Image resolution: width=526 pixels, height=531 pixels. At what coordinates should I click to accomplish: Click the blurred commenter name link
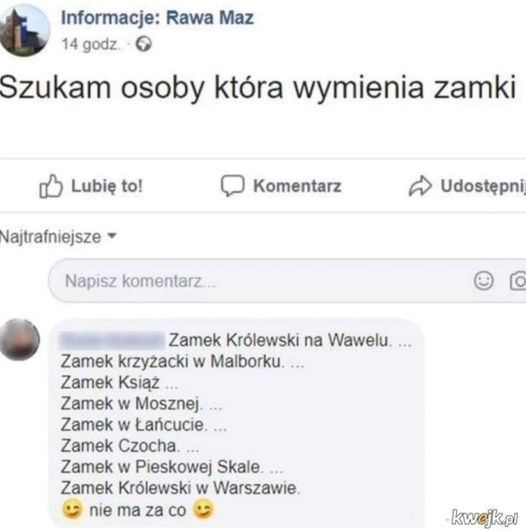pos(111,340)
